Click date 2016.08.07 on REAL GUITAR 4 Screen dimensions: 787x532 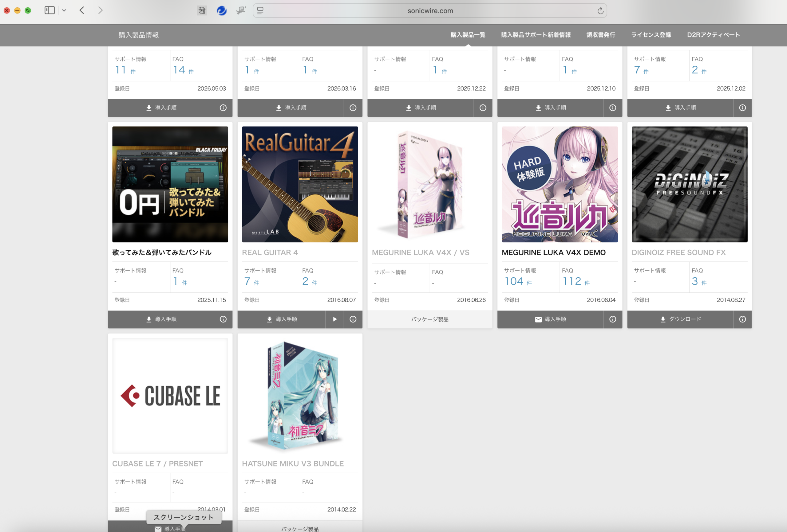coord(341,300)
